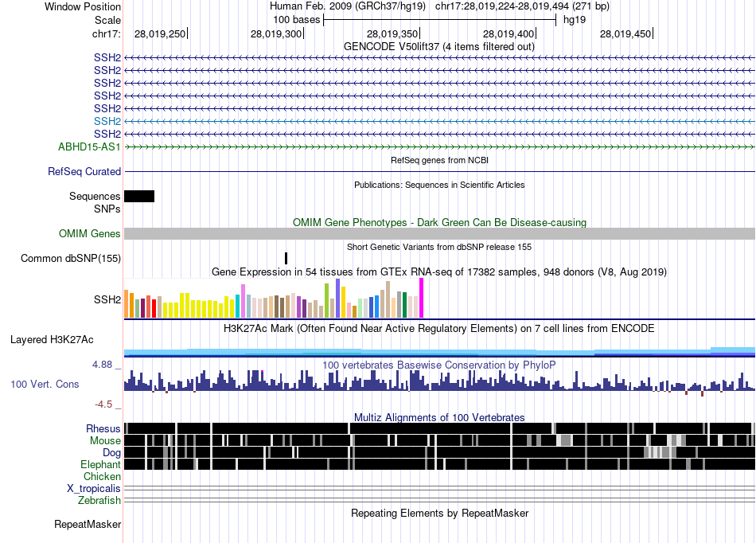
Task: Open Short Genetic Variants from dbSNP title
Action: tap(438, 247)
